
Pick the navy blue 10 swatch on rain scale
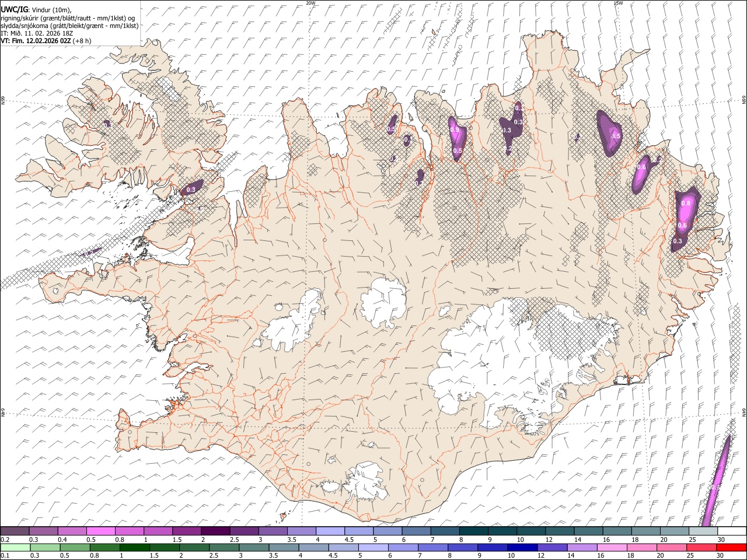pos(522,547)
